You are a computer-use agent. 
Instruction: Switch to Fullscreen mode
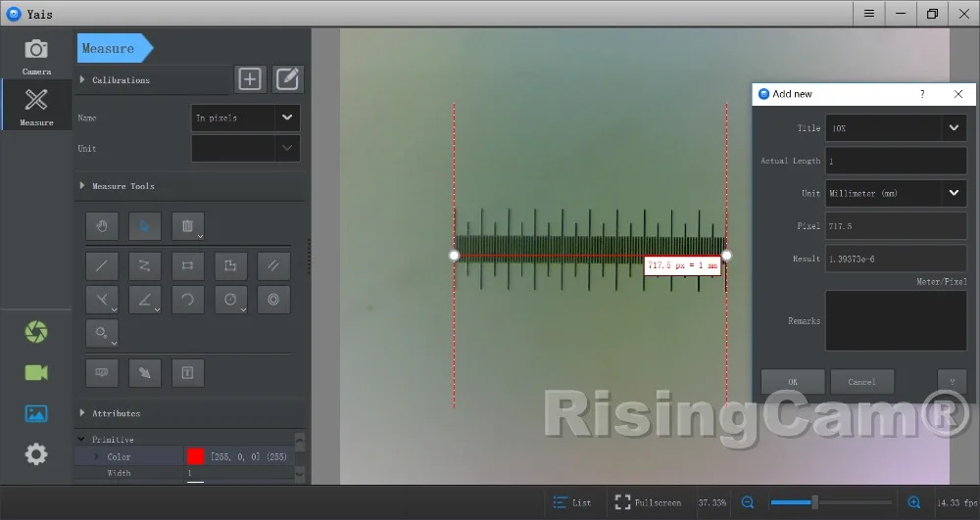tap(648, 502)
